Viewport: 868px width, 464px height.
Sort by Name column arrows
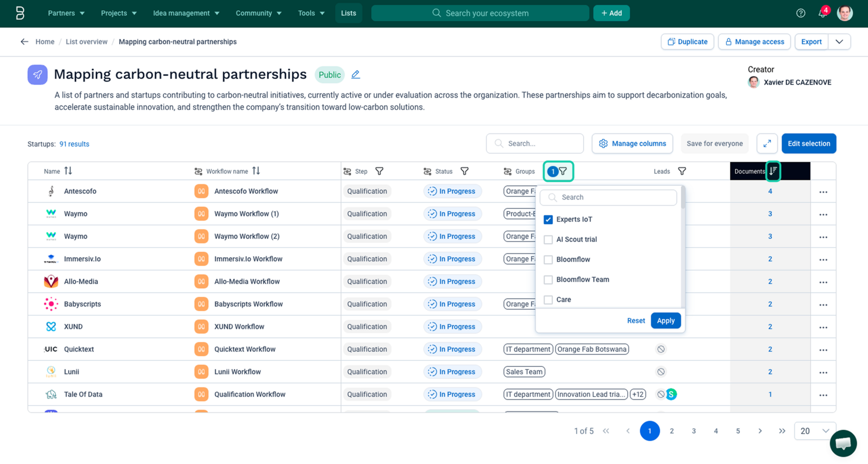click(68, 171)
